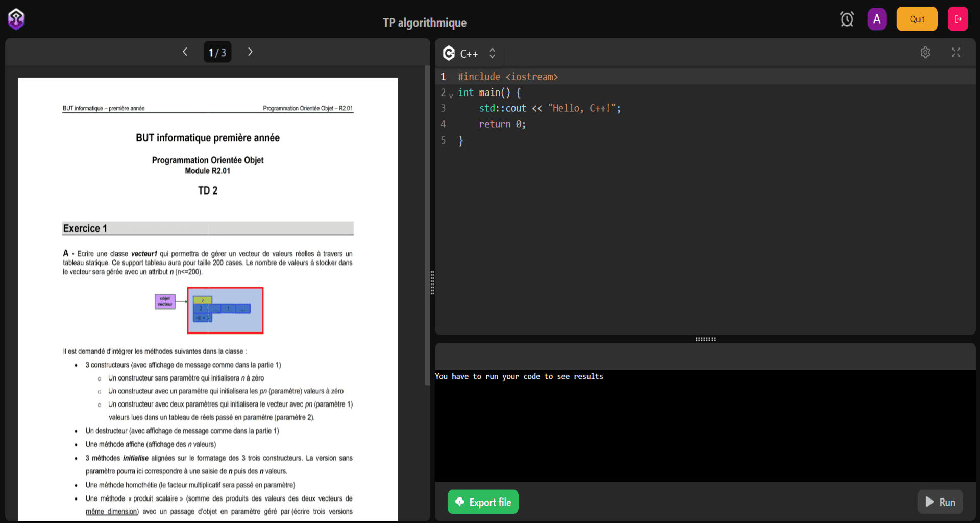The width and height of the screenshot is (980, 523).
Task: Open the purple user avatar A
Action: point(877,19)
